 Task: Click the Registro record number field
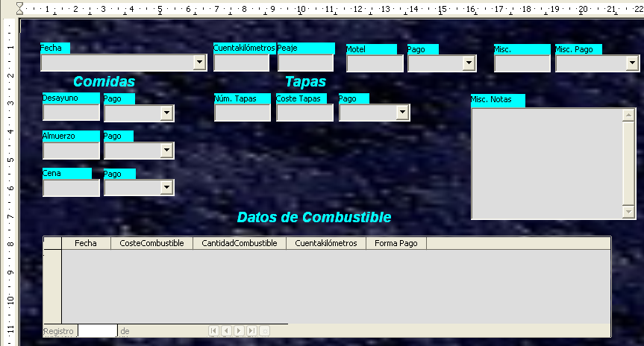point(97,330)
